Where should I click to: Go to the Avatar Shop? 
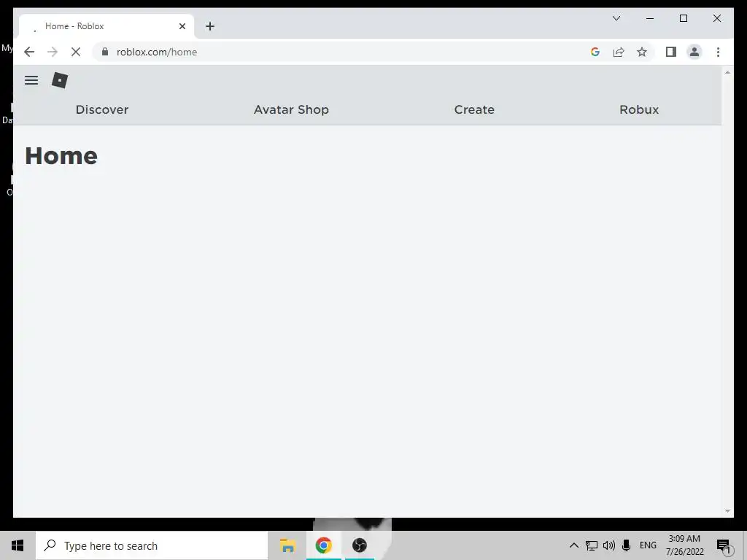(x=291, y=109)
